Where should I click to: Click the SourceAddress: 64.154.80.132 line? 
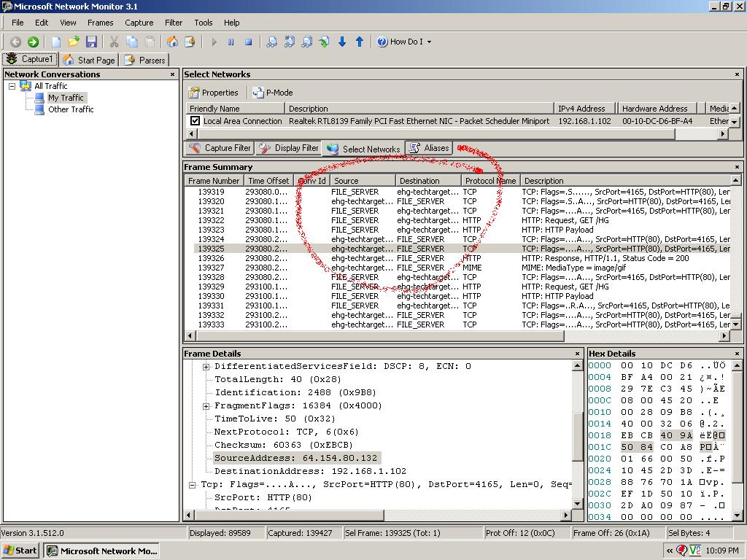click(296, 458)
